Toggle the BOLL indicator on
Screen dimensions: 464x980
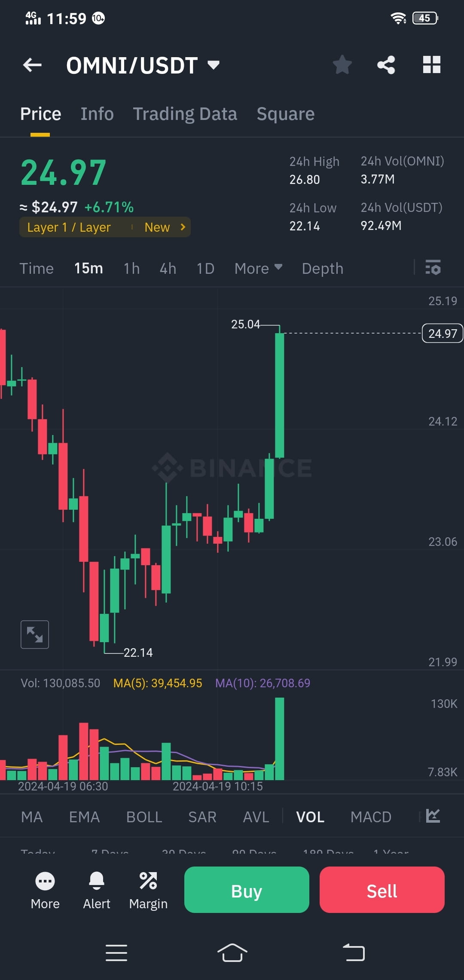[x=144, y=816]
